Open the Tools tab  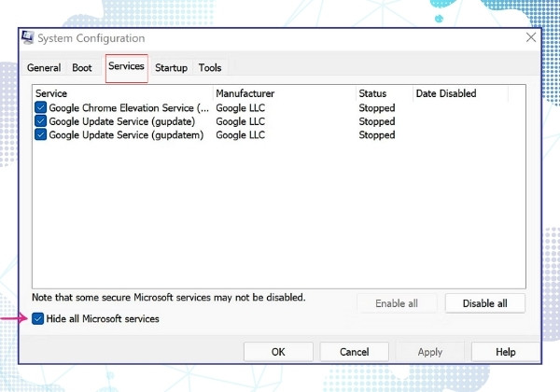tap(210, 67)
